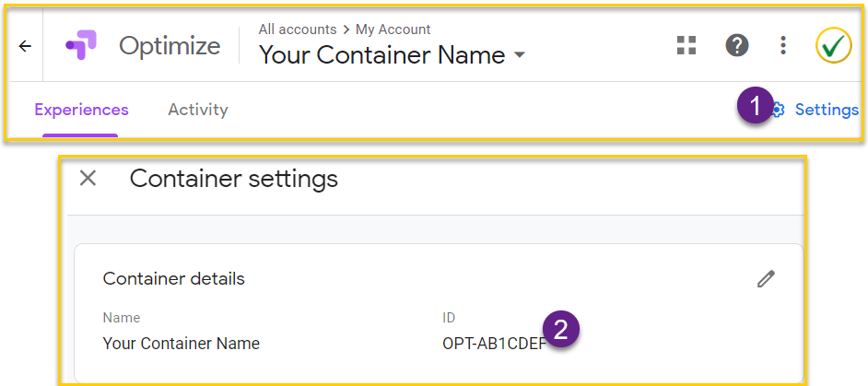The height and width of the screenshot is (386, 868).
Task: Click the Your Container Name header title
Action: (382, 55)
